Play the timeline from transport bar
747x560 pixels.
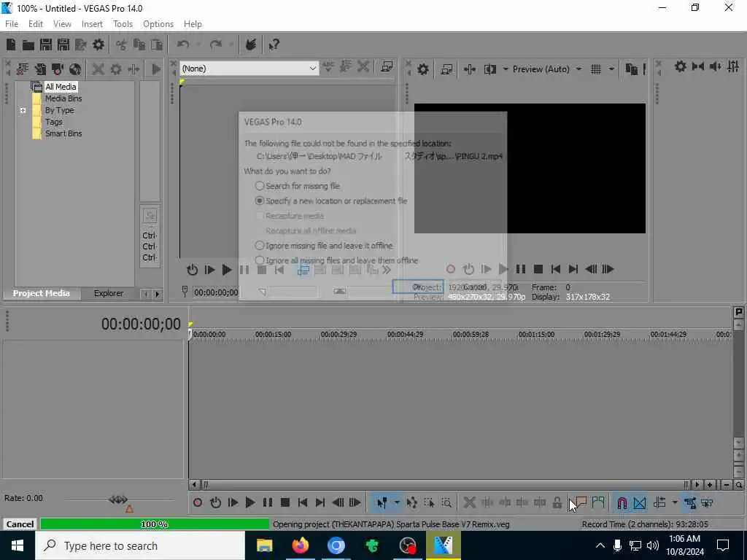click(x=250, y=502)
